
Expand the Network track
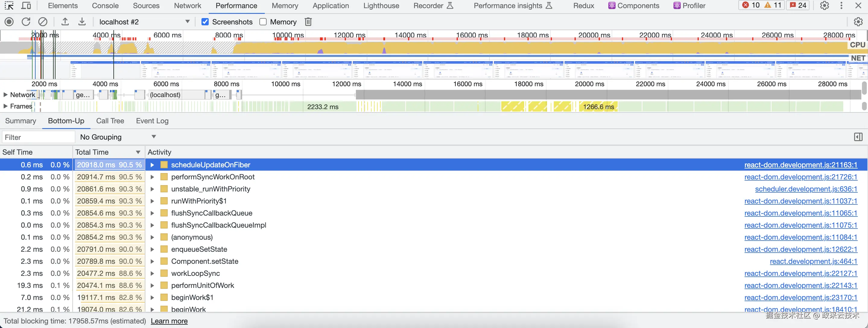[5, 95]
